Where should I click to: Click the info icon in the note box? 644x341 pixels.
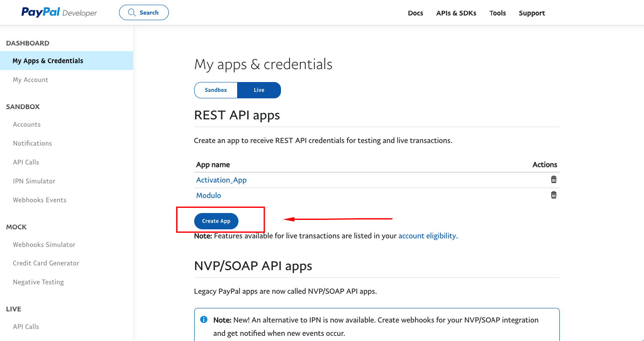[204, 320]
